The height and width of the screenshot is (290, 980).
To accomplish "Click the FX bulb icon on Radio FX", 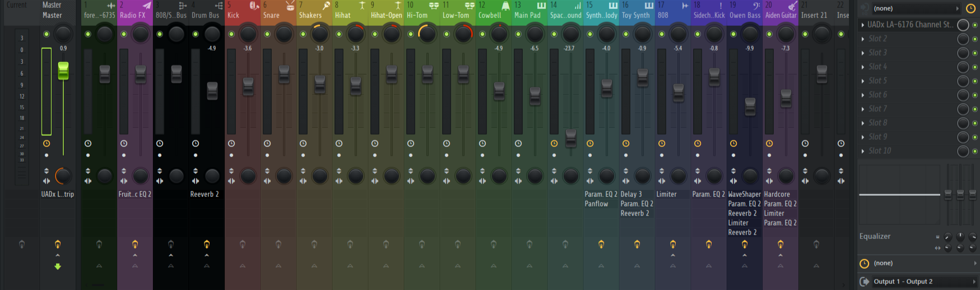I will (x=135, y=244).
